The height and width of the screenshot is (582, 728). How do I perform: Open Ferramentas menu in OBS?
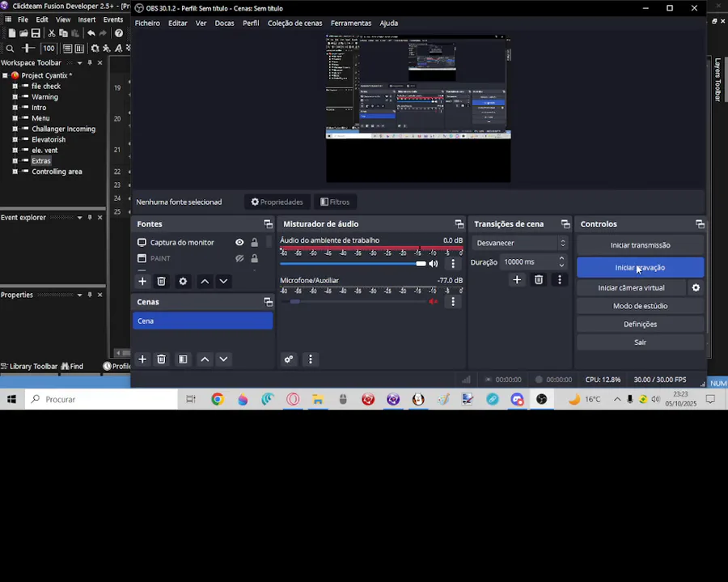pyautogui.click(x=351, y=23)
